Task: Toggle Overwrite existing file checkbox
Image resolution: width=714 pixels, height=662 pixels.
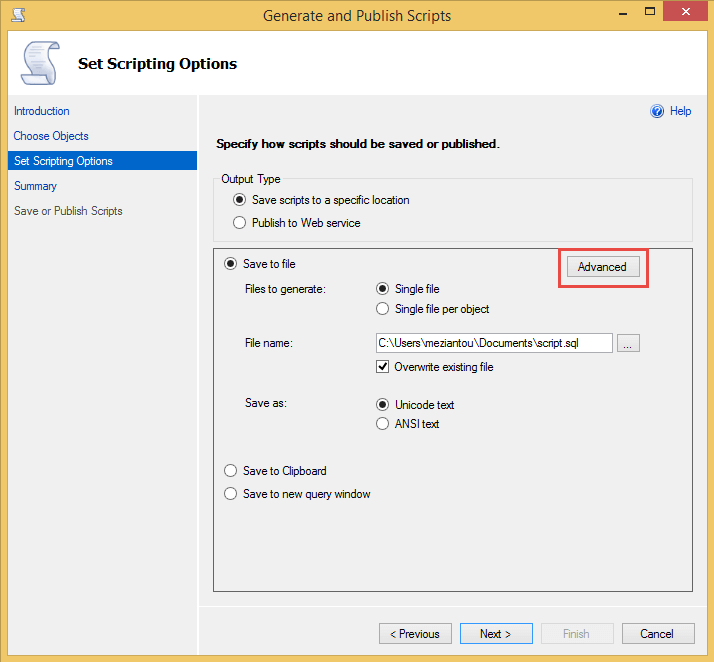Action: coord(382,367)
